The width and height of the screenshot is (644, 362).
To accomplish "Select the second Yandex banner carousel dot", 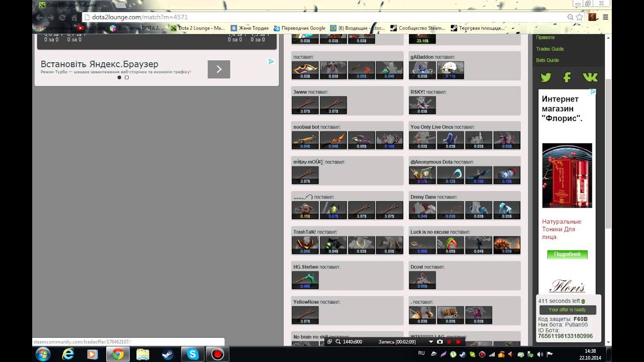I will (127, 77).
